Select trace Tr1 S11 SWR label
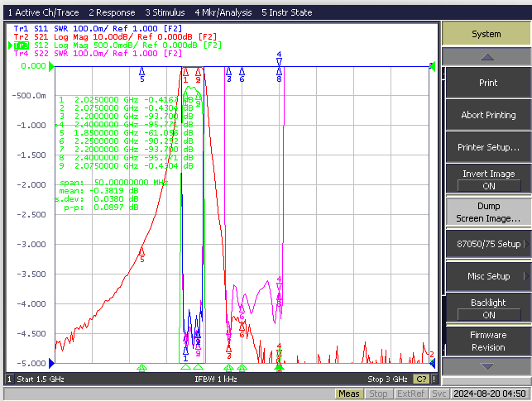The height and width of the screenshot is (401, 532). [98, 28]
